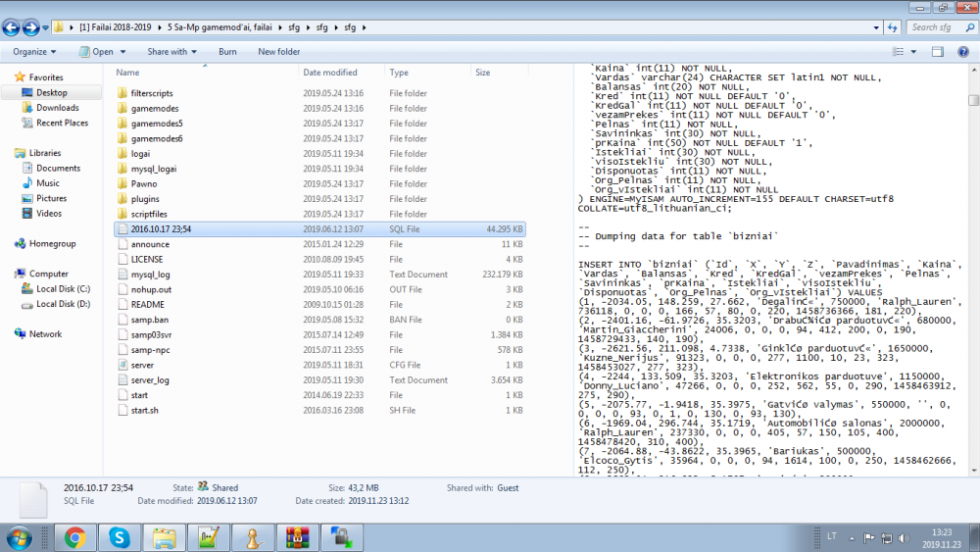This screenshot has height=552, width=980.
Task: Sort by the Name column header
Action: (x=127, y=73)
